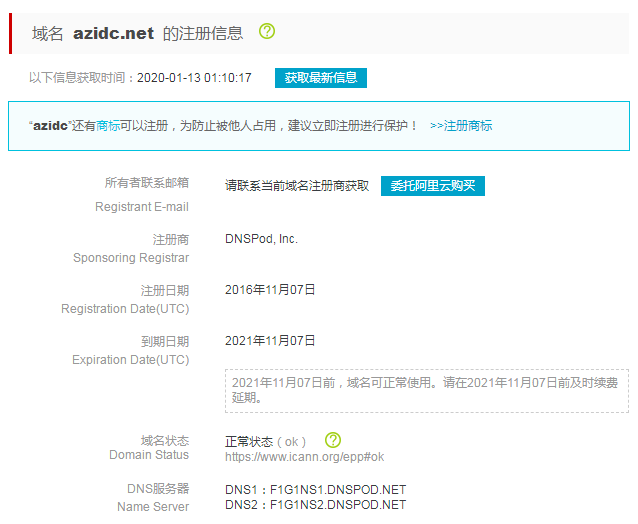The height and width of the screenshot is (524, 638).
Task: Select the DNS2 F1G1NS2.DNSPOD.NET entry
Action: (x=316, y=505)
